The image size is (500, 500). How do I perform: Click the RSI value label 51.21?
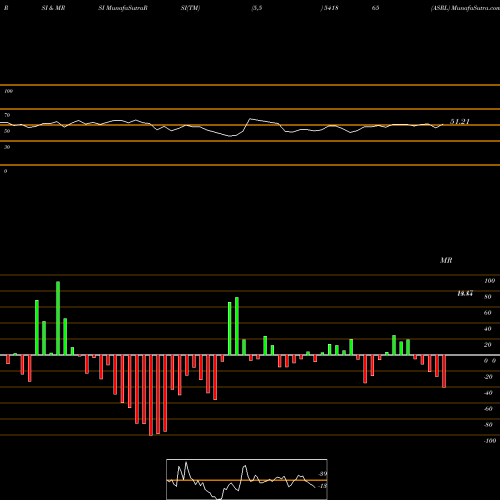click(460, 122)
